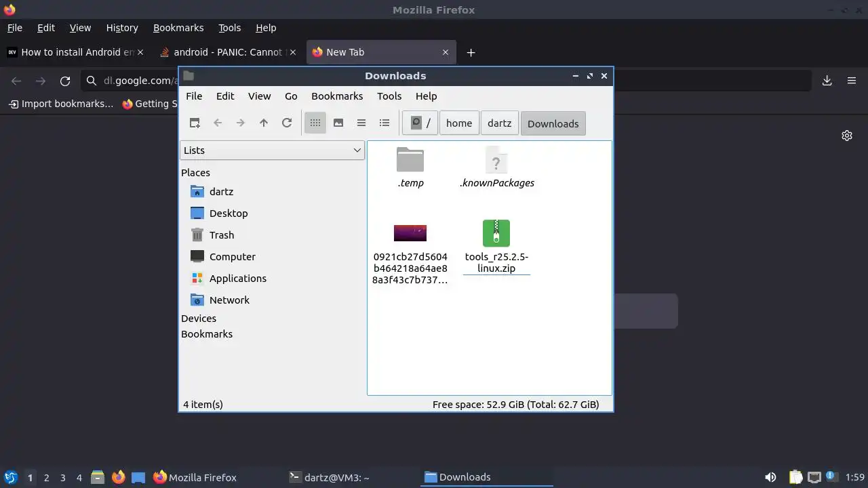Screen dimensions: 868x488
Task: Switch to 'How to install Android' tab
Action: click(75, 52)
